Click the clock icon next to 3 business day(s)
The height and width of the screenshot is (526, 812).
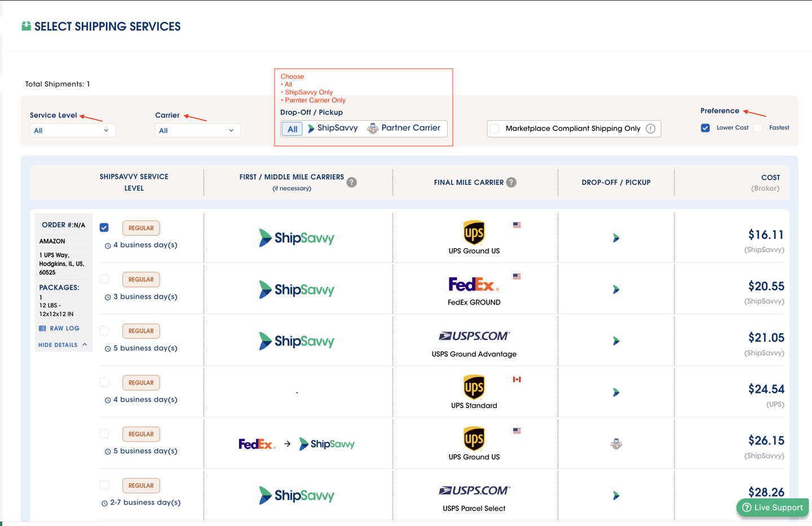click(108, 297)
